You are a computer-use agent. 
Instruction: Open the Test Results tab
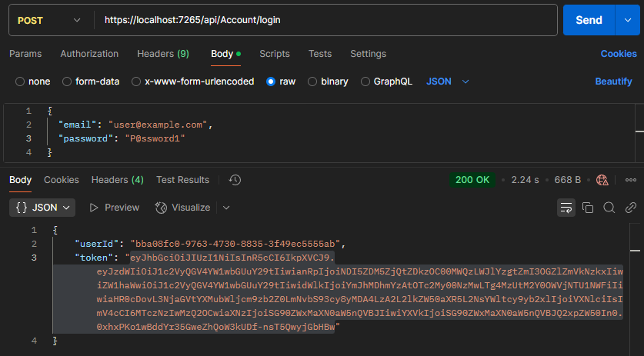[183, 180]
